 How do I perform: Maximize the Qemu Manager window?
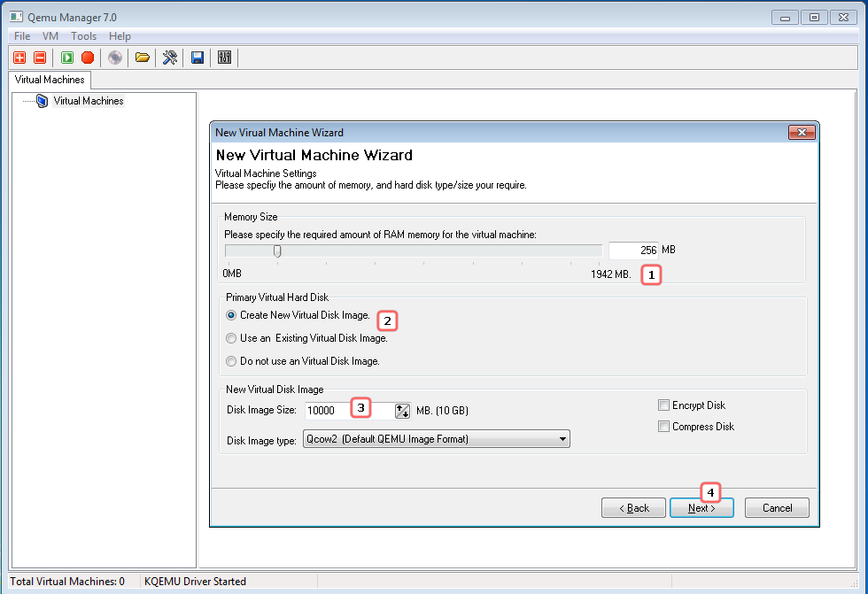(x=814, y=17)
